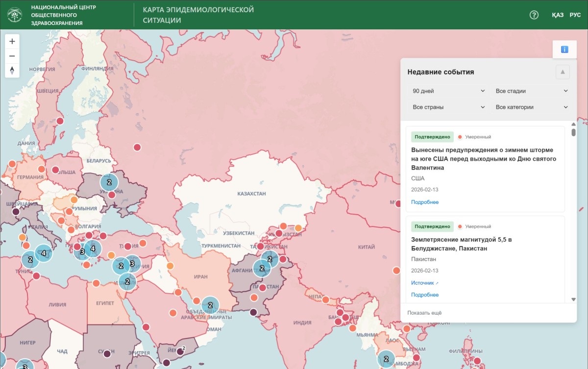Click the cluster marker 2 over Ukraine
The image size is (588, 369).
(x=109, y=182)
